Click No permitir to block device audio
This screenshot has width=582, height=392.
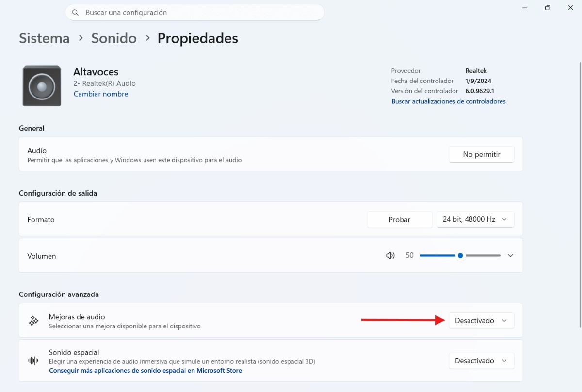tap(481, 154)
